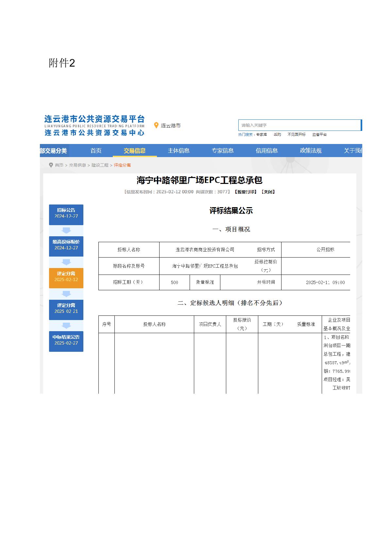Click the platform logo 连云港市公共资源交易平台
Viewport: 392px width, 555px height.
click(x=94, y=125)
